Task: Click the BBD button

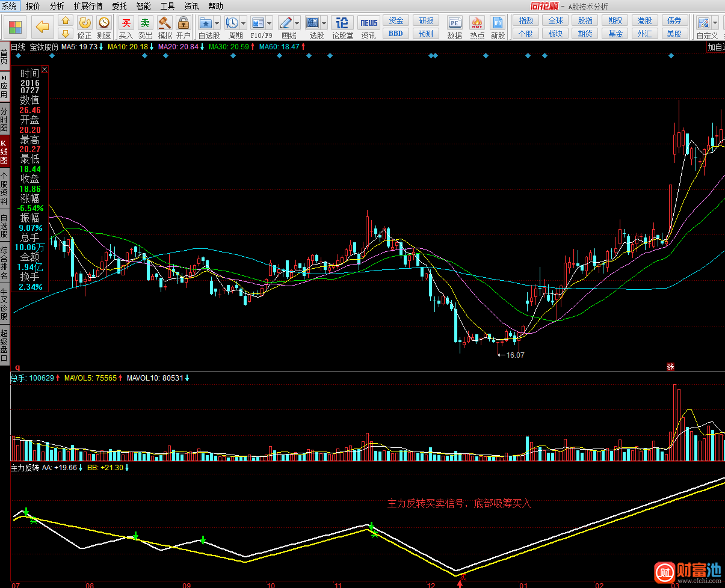Action: coord(396,34)
